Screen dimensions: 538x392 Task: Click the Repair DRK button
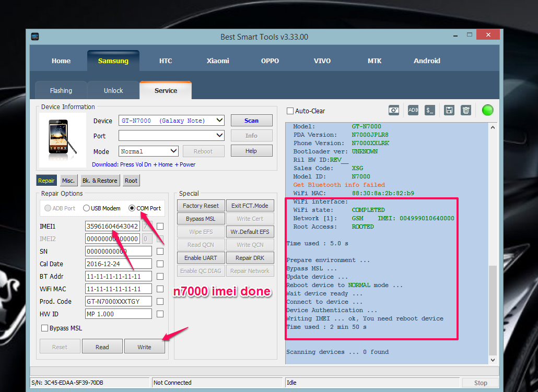(250, 257)
